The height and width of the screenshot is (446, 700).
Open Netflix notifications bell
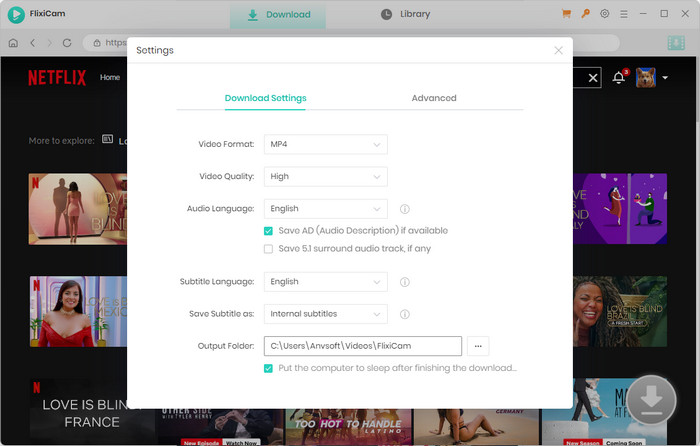619,77
